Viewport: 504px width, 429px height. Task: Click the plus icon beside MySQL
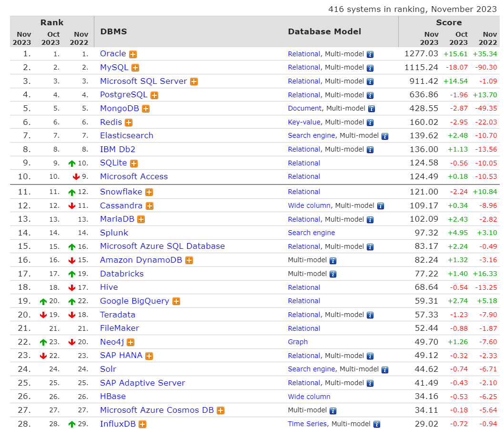pos(135,68)
